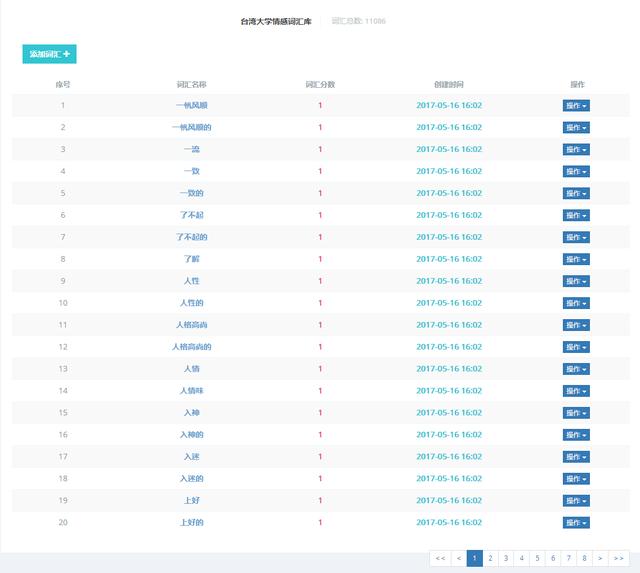Open 操作 dropdown for row 12 人格高尚的
Screen dimensions: 640x573
[576, 347]
